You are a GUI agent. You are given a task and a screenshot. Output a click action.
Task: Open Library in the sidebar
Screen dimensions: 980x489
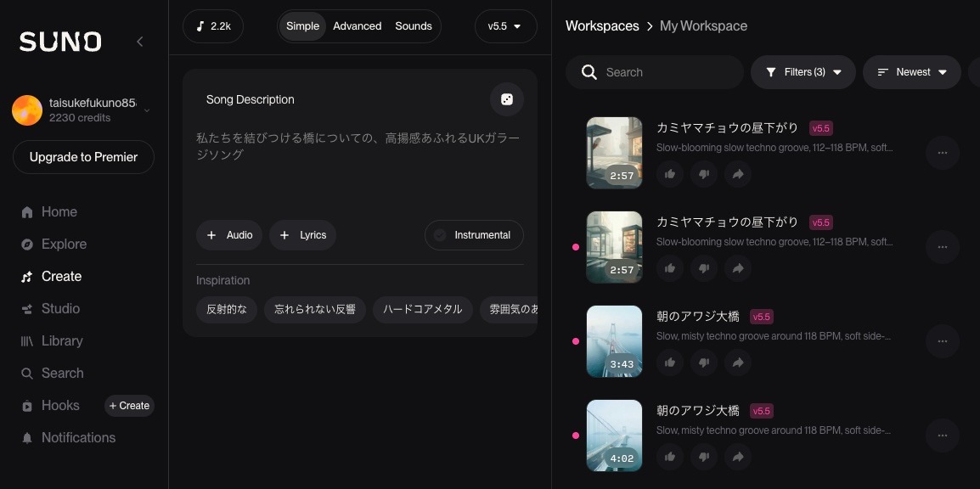[62, 340]
